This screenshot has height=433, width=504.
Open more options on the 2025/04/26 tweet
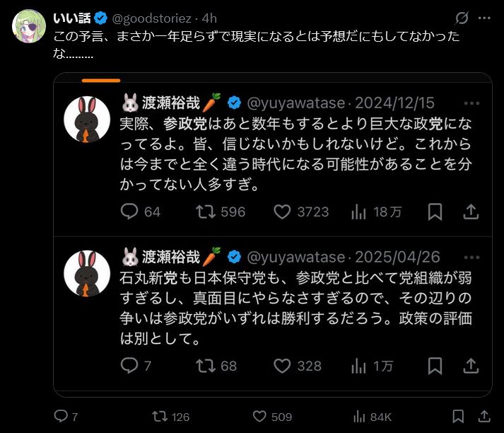pos(471,256)
